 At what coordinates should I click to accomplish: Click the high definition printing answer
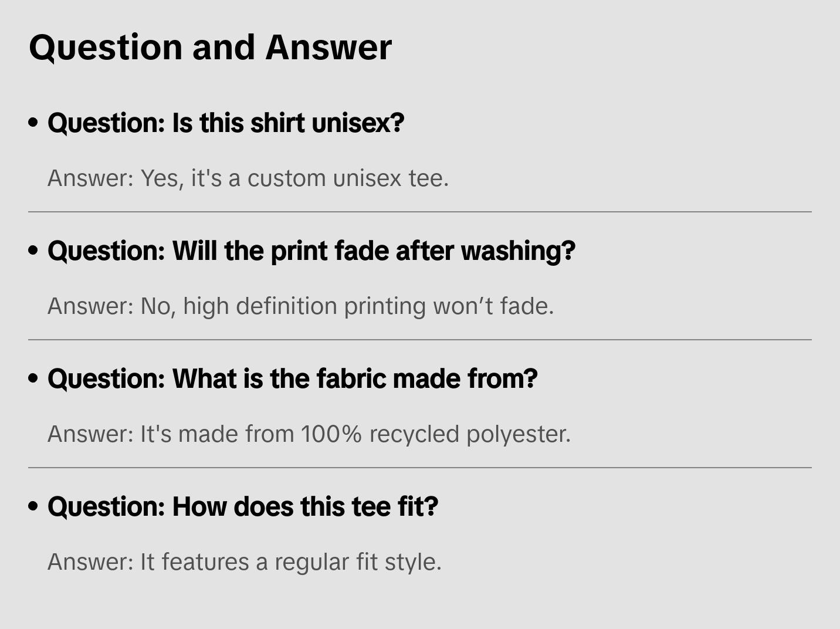(x=300, y=306)
